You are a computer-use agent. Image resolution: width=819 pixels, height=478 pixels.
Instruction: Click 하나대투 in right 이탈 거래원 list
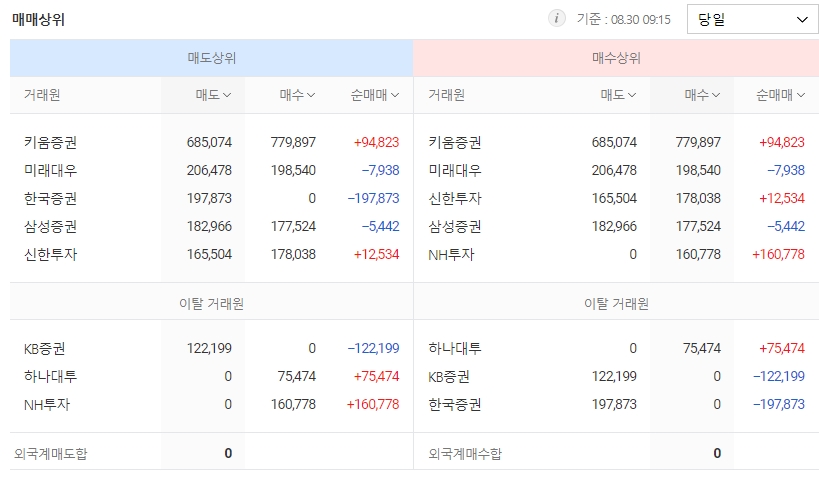pos(455,348)
